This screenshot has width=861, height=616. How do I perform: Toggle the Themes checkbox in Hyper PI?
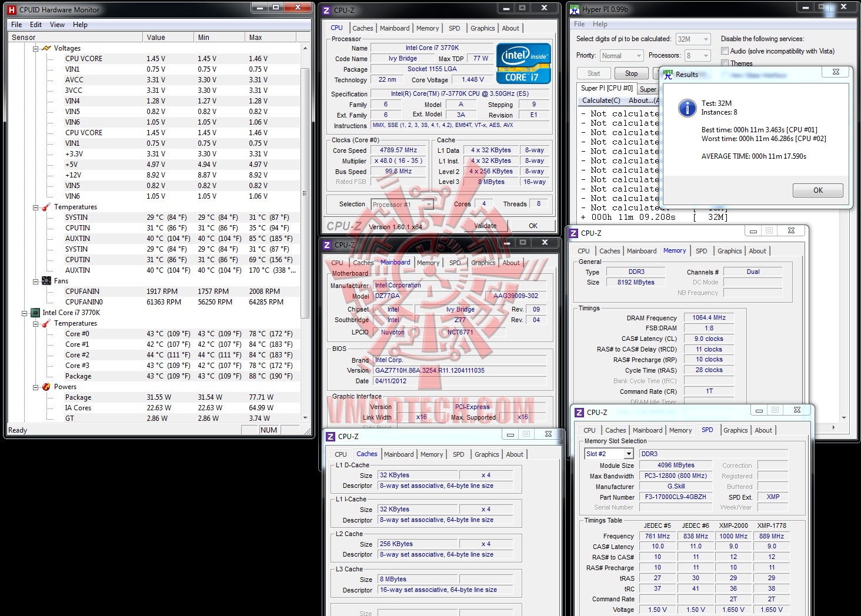tap(725, 63)
